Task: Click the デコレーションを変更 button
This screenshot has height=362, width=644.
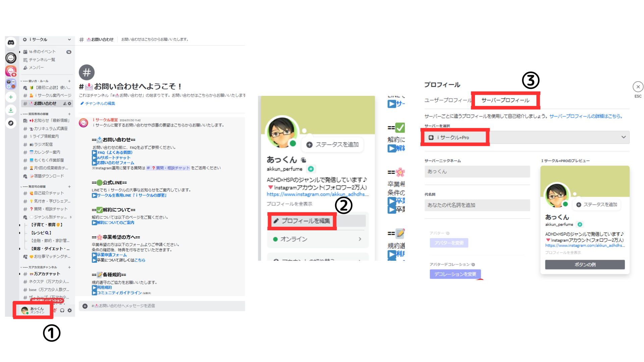Action: click(455, 274)
